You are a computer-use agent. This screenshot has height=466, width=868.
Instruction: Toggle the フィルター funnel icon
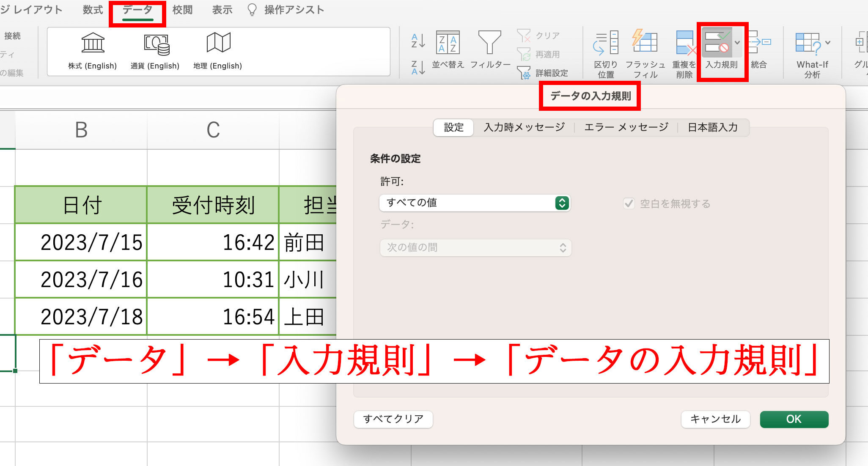click(489, 43)
